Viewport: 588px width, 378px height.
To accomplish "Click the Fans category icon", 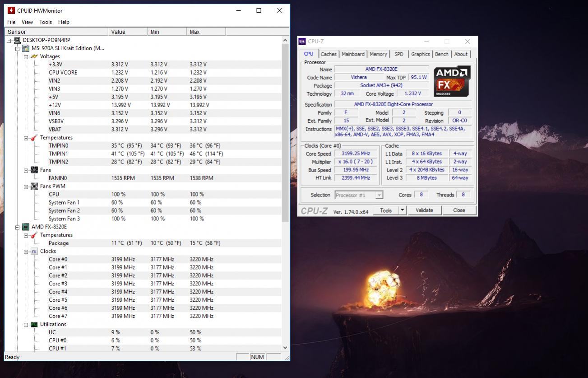I will click(x=34, y=170).
